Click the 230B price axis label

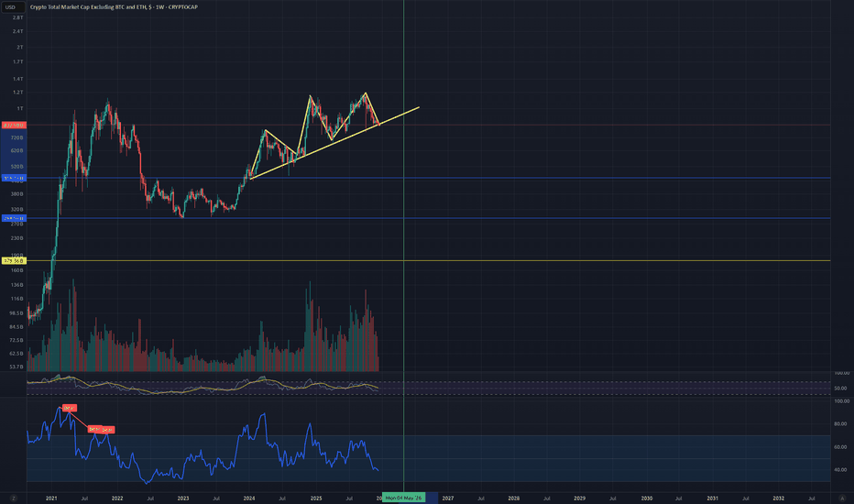pyautogui.click(x=17, y=238)
